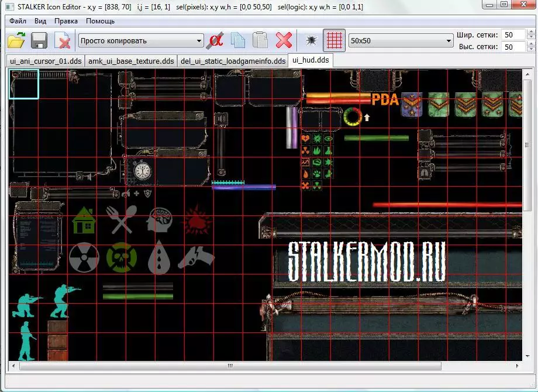
Task: Select the speaker icon sprite in the texture
Action: coord(221,119)
